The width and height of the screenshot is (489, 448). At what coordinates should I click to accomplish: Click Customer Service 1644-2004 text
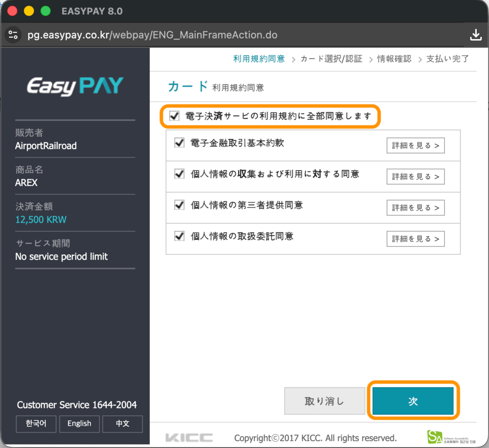(77, 404)
